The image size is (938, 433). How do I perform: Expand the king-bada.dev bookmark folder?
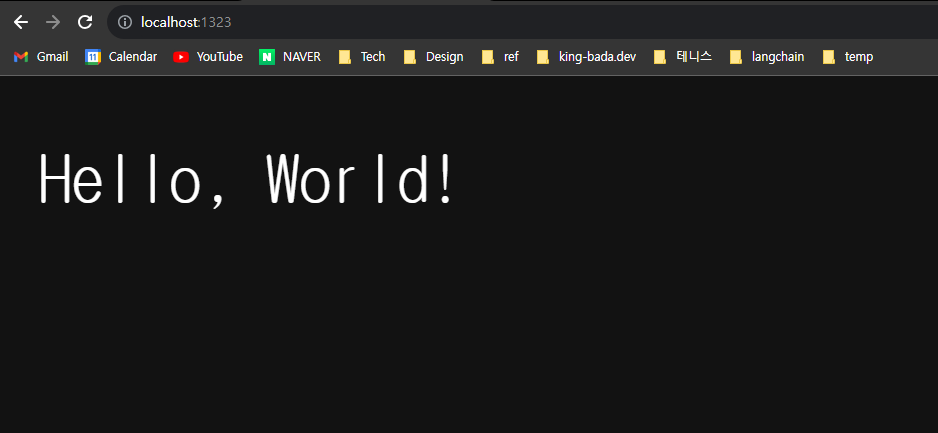point(587,57)
